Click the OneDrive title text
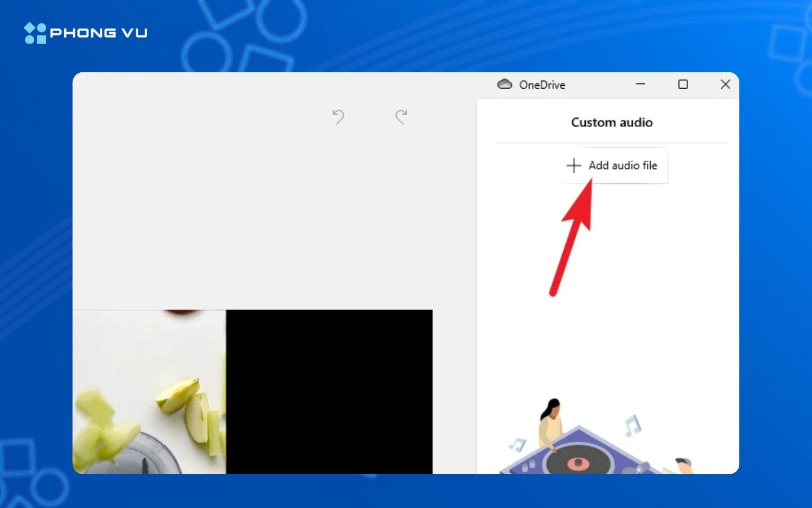Image resolution: width=812 pixels, height=508 pixels. [x=542, y=85]
